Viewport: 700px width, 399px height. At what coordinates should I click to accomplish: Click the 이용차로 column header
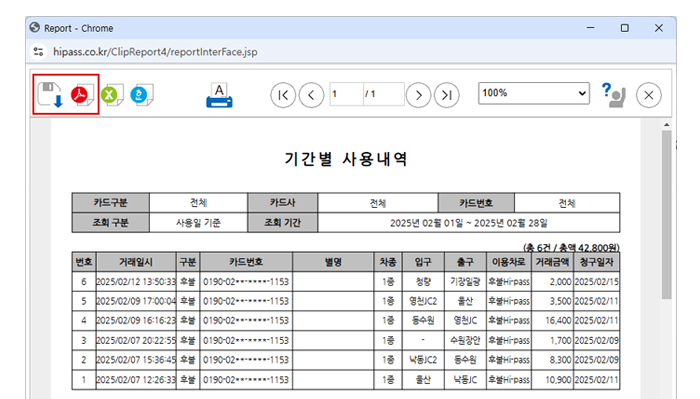point(508,262)
